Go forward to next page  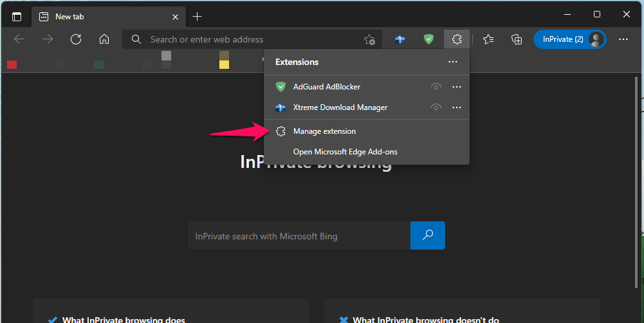tap(48, 39)
